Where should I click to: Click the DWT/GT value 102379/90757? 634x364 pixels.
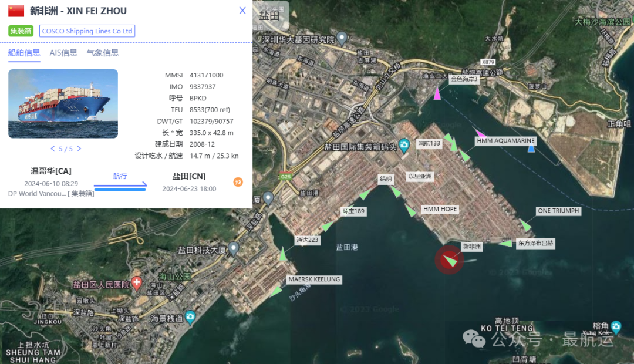(211, 122)
